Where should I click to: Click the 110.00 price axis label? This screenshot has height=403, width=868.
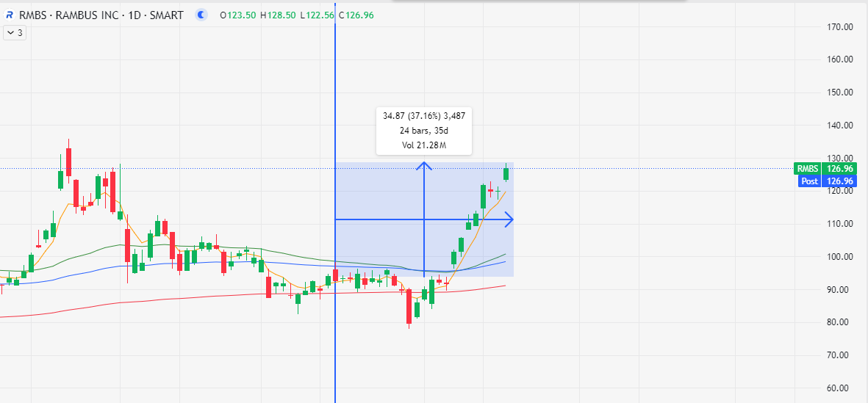pos(839,224)
